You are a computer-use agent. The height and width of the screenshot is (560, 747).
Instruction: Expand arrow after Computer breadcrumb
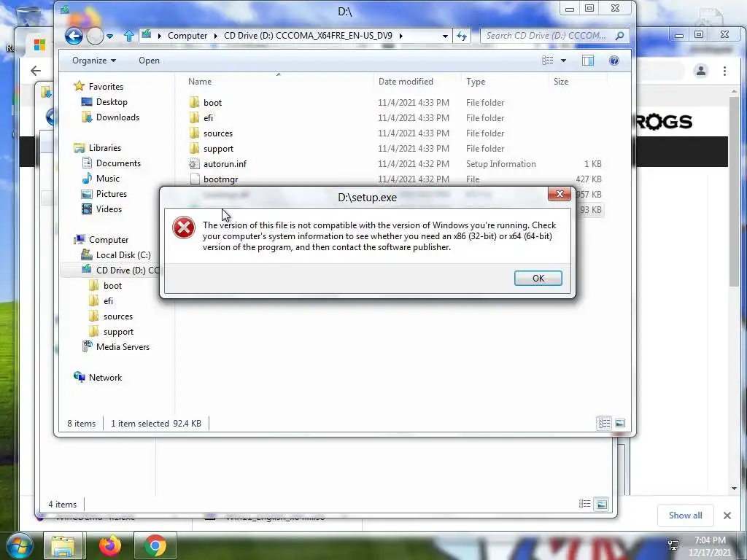click(x=215, y=36)
